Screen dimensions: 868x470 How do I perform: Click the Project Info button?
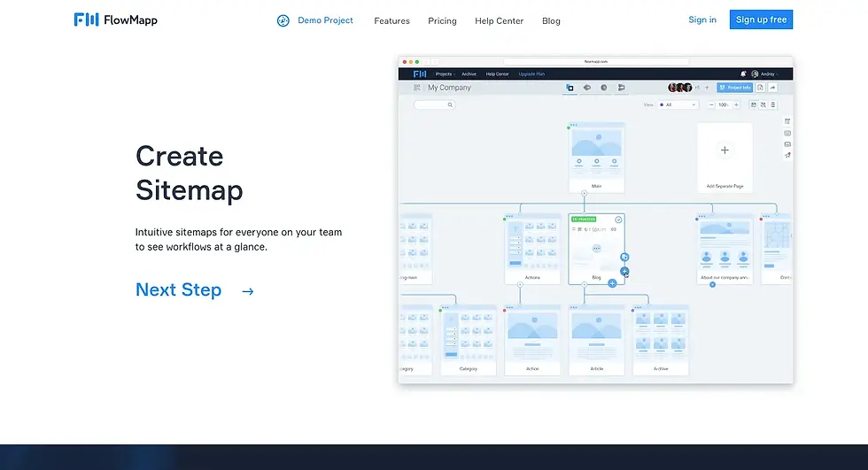[734, 88]
